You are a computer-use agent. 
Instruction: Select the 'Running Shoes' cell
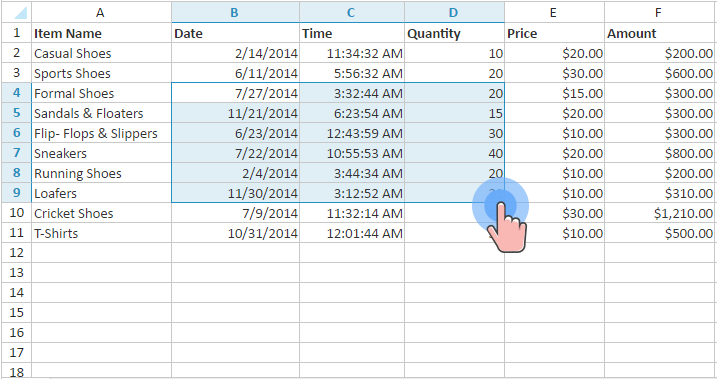click(101, 173)
